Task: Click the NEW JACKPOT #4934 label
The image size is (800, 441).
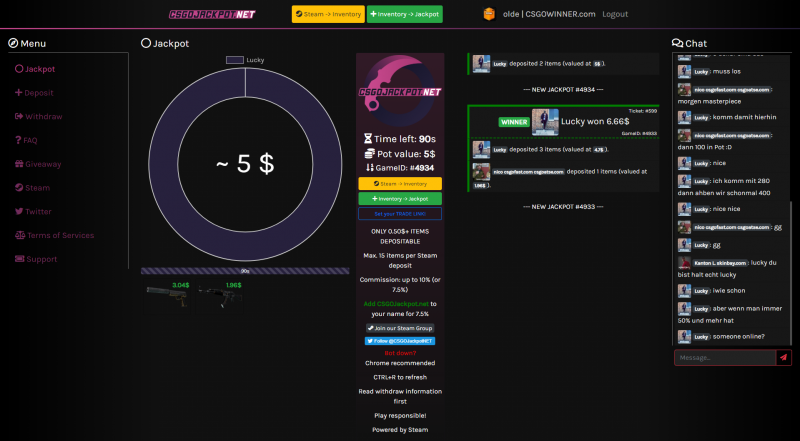Action: [x=563, y=89]
